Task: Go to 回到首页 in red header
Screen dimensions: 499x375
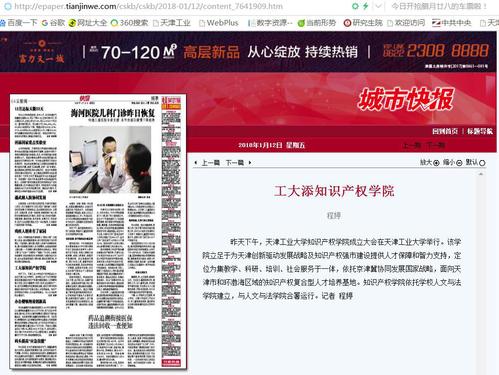Action: 445,131
